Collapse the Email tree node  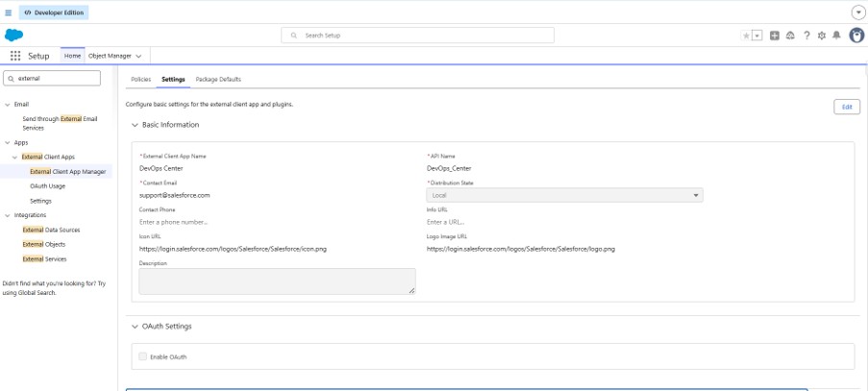7,104
